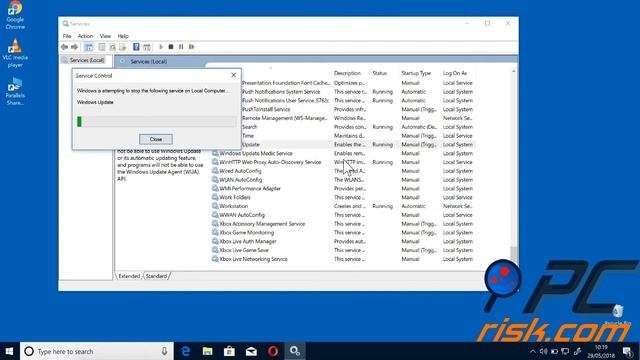Open File Explorer from the taskbar
Image resolution: width=640 pixels, height=360 pixels.
click(207, 351)
